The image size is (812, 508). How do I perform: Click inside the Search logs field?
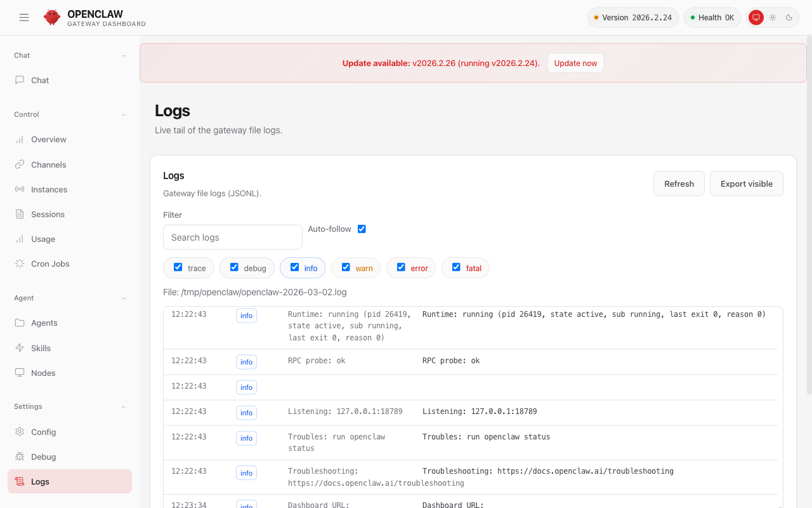(232, 237)
